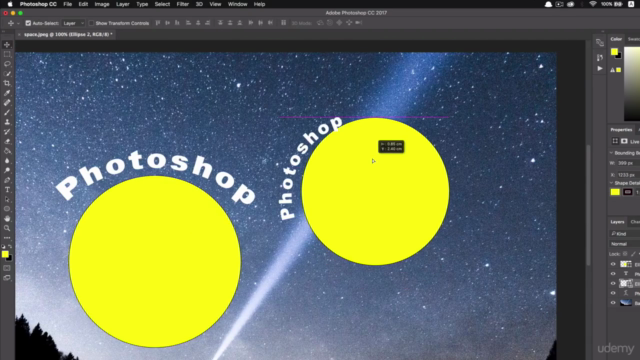Select the space.jpeg document tab

click(x=68, y=35)
